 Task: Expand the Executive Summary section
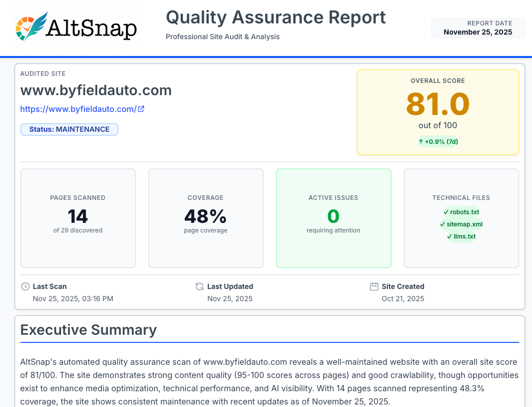coord(88,330)
